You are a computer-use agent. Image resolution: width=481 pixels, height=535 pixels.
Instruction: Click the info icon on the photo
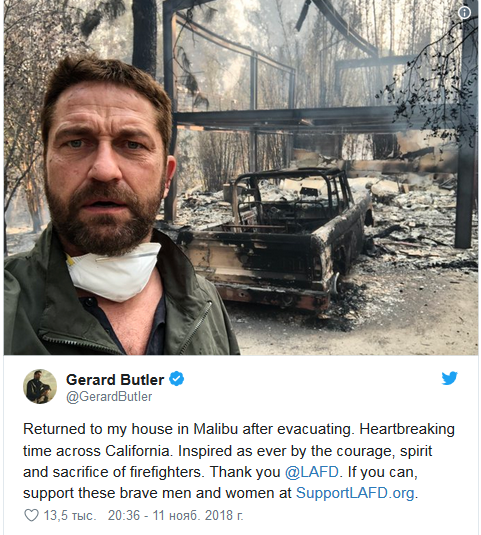pos(464,13)
